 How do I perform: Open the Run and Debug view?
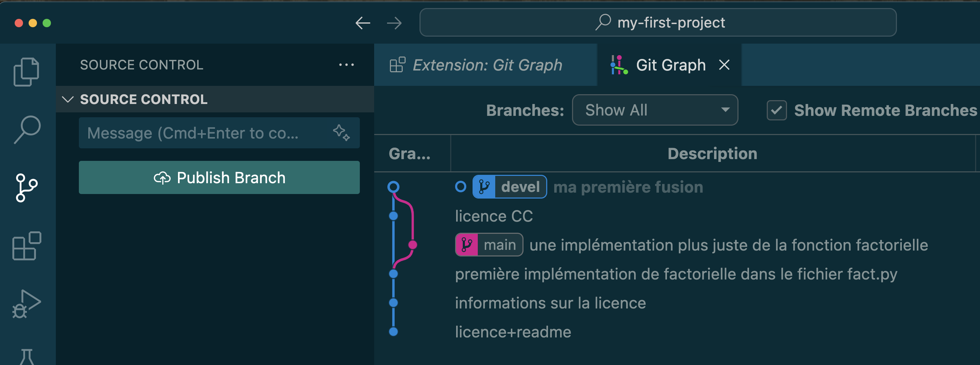click(27, 304)
